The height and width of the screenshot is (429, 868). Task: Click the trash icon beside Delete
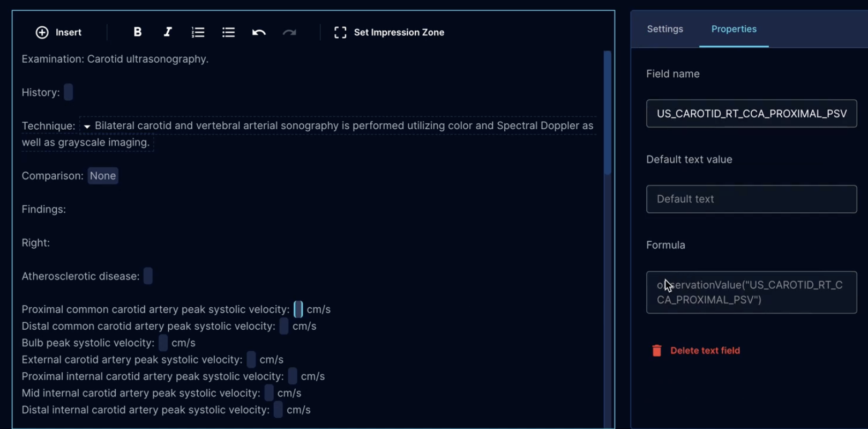coord(657,351)
